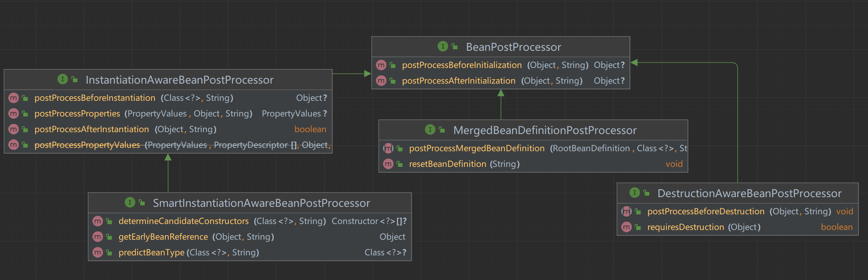
Task: Click the method icon of resetBeanDefinition
Action: pyautogui.click(x=388, y=164)
